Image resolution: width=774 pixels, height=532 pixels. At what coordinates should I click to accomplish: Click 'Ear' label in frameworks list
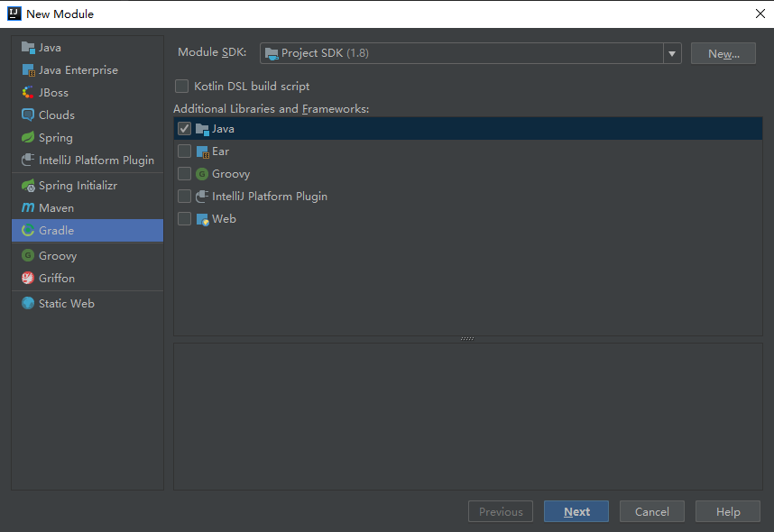pyautogui.click(x=221, y=151)
